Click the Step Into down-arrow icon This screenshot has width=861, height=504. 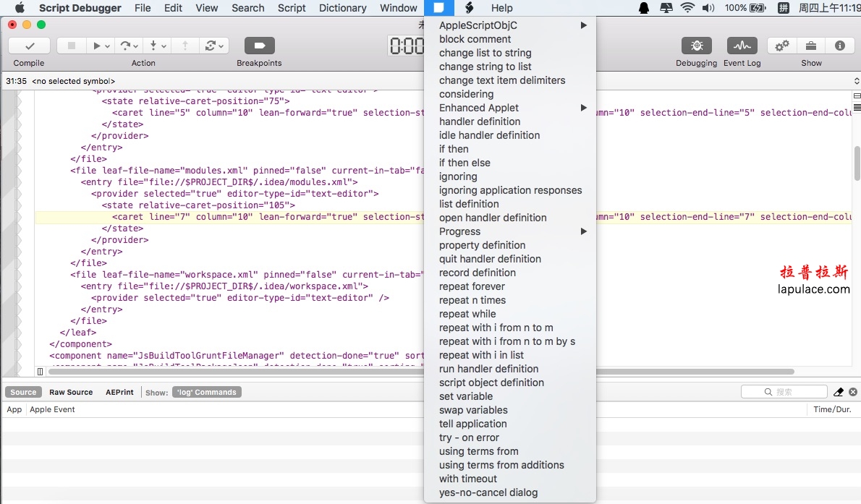tap(153, 46)
